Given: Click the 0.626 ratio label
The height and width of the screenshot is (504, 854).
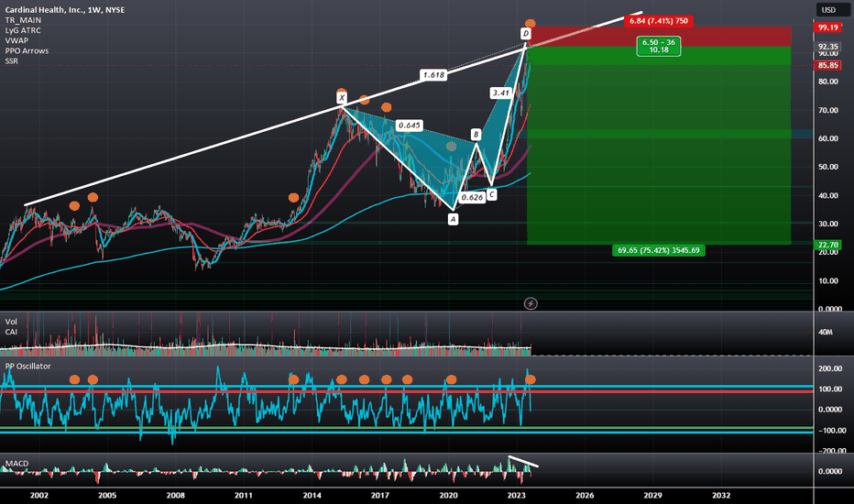Looking at the screenshot, I should (x=472, y=197).
